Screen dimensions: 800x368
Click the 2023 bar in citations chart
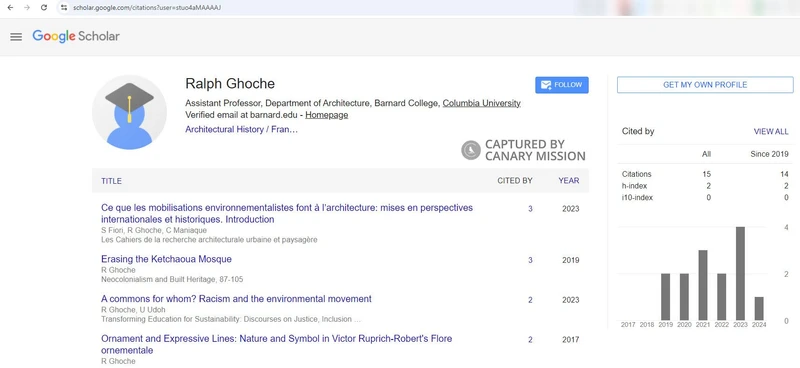740,274
